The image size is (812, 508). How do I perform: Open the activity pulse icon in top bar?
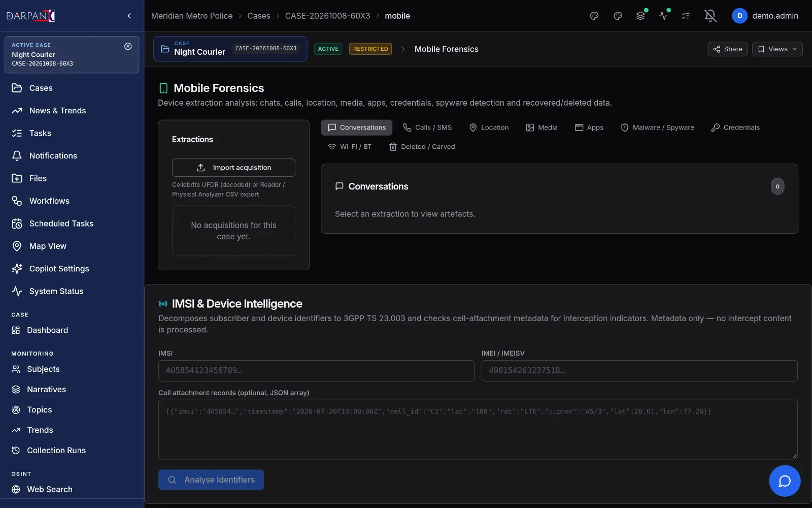[663, 16]
